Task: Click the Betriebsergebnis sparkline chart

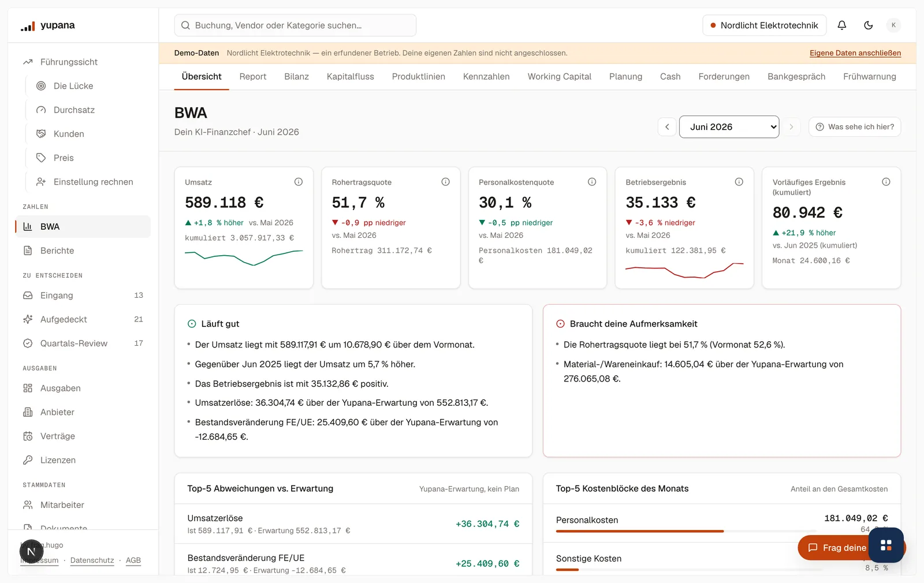Action: (x=684, y=270)
